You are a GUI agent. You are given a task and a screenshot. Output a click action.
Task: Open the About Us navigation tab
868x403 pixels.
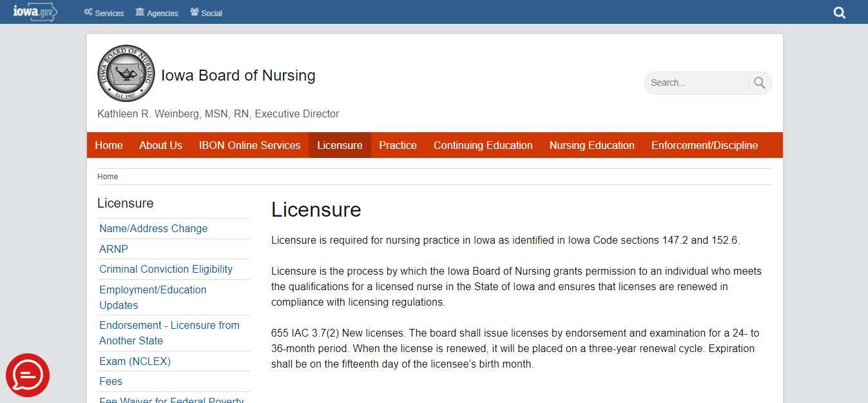(x=160, y=145)
